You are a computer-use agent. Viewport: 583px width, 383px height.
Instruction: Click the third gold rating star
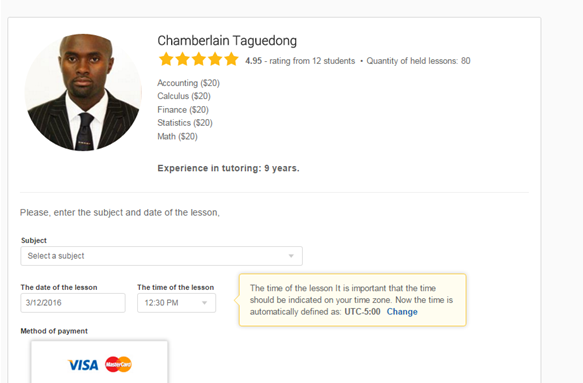(199, 59)
